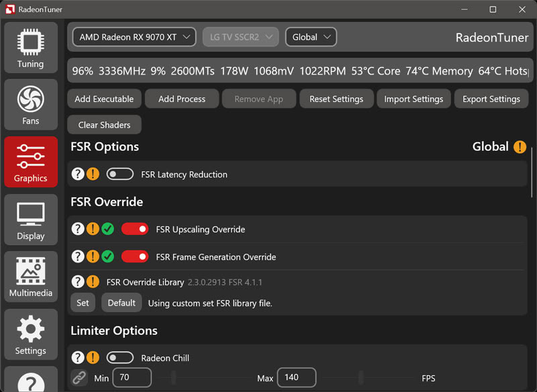The height and width of the screenshot is (392, 537).
Task: Enable the FSR Latency Reduction toggle
Action: coord(120,174)
